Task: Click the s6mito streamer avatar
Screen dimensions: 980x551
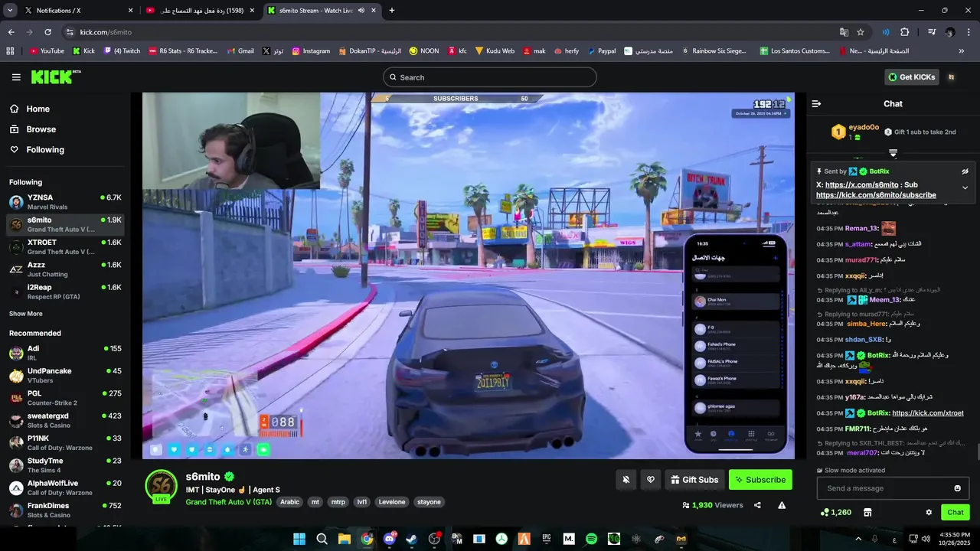Action: 162,485
